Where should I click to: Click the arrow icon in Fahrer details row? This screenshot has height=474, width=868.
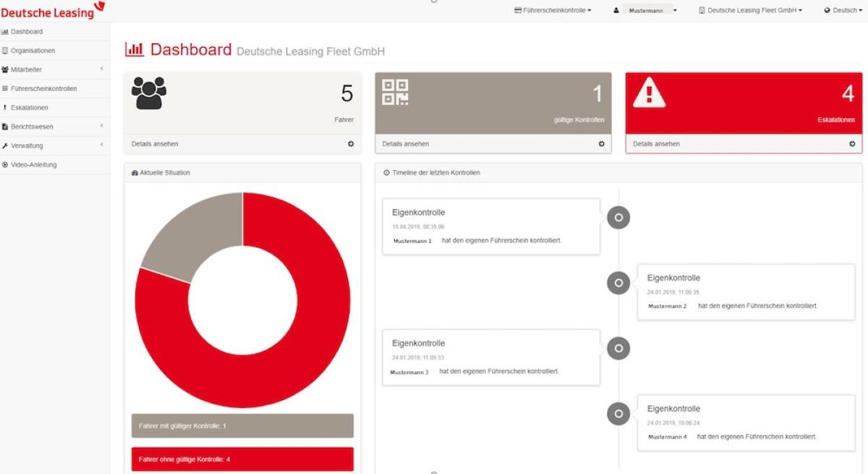(351, 144)
